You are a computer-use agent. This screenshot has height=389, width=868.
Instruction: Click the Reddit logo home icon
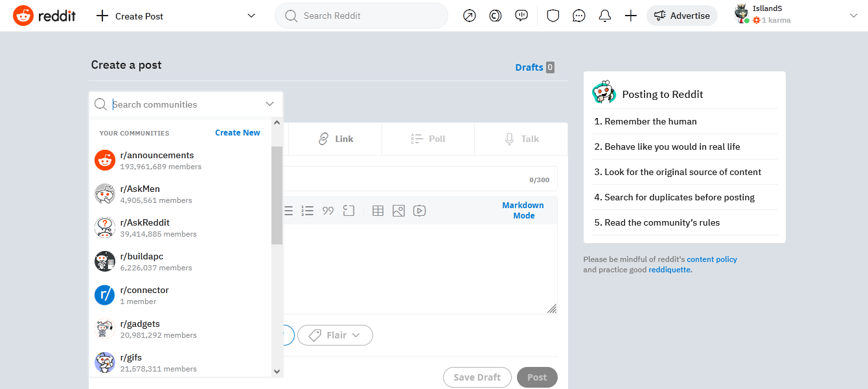[x=23, y=16]
